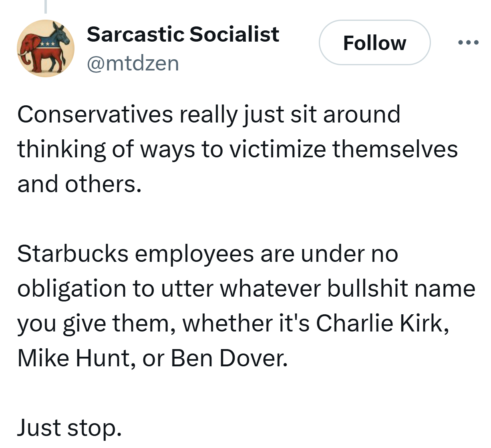This screenshot has height=448, width=491.
Task: Follow the Sarcastic Socialist account
Action: (374, 42)
